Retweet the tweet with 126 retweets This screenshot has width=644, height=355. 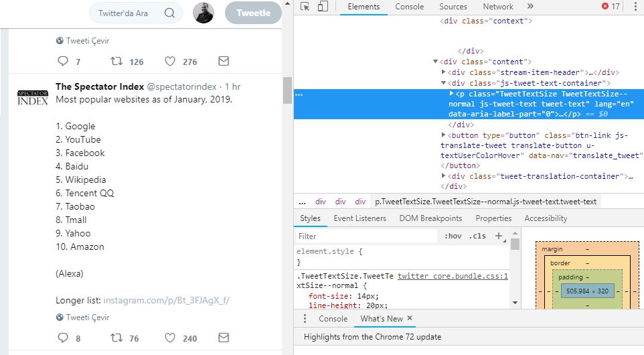116,61
